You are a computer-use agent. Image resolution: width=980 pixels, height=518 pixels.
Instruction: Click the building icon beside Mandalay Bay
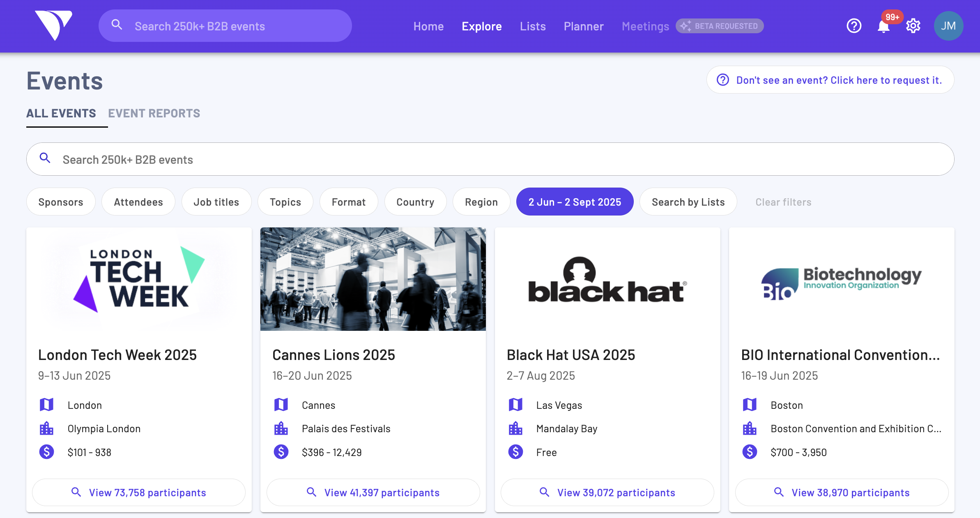point(515,428)
